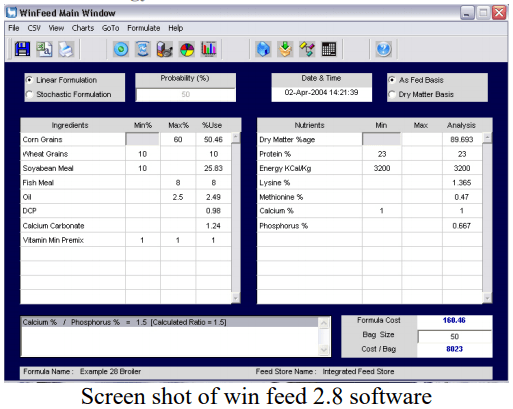
Task: Open the CSV menu
Action: click(x=34, y=28)
